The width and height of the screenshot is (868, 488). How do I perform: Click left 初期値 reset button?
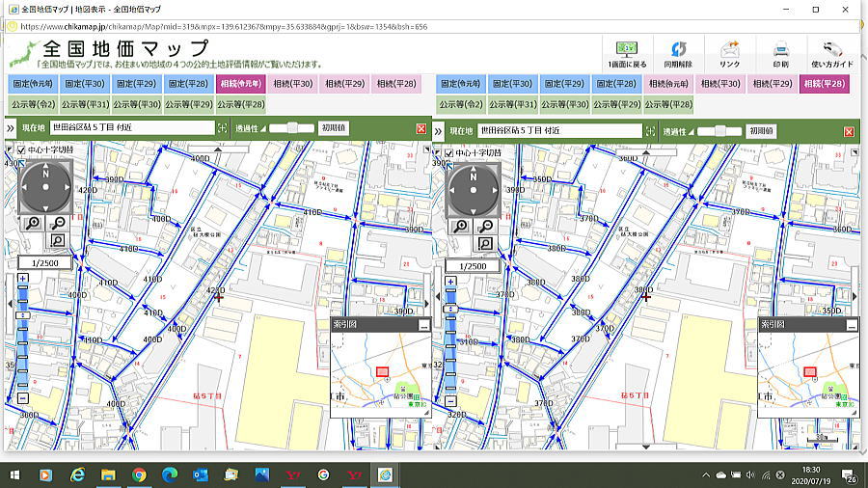(334, 128)
